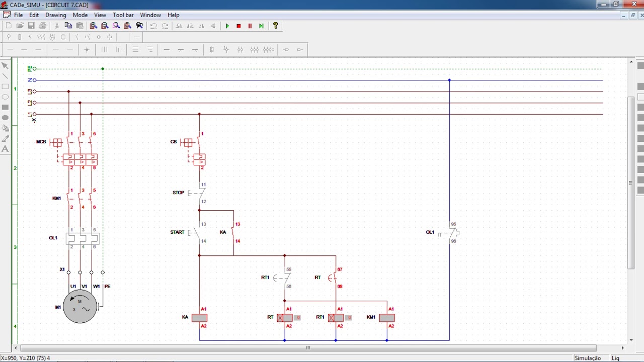Open the Tool bar menu
Image resolution: width=644 pixels, height=362 pixels.
pos(123,15)
